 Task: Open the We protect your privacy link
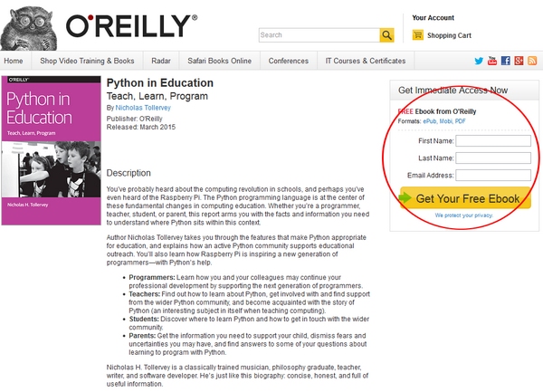463,215
